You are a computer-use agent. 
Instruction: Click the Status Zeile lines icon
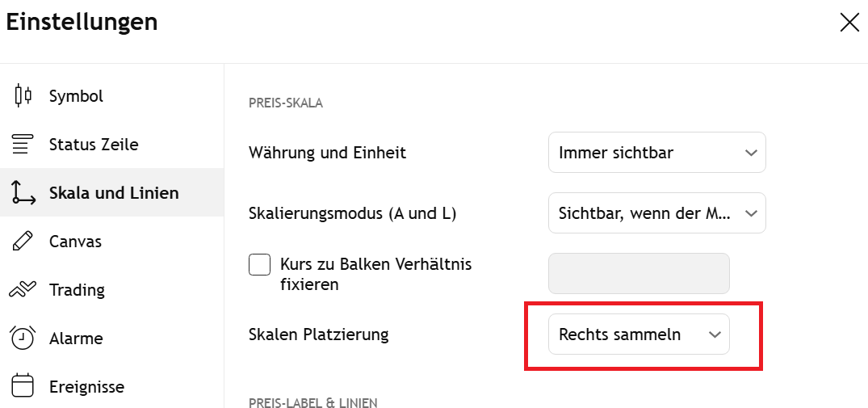23,145
